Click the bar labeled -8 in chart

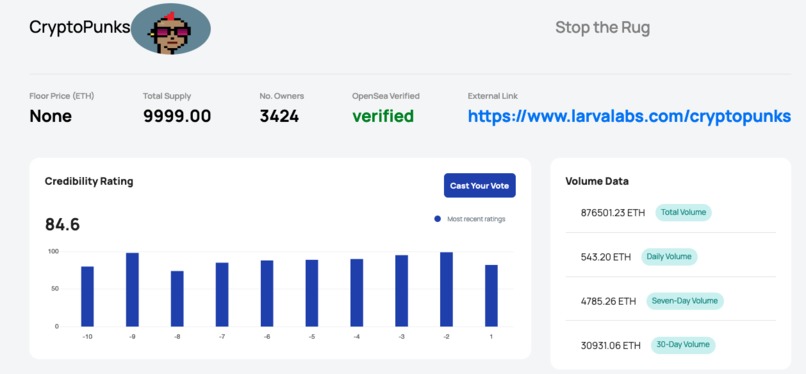177,298
